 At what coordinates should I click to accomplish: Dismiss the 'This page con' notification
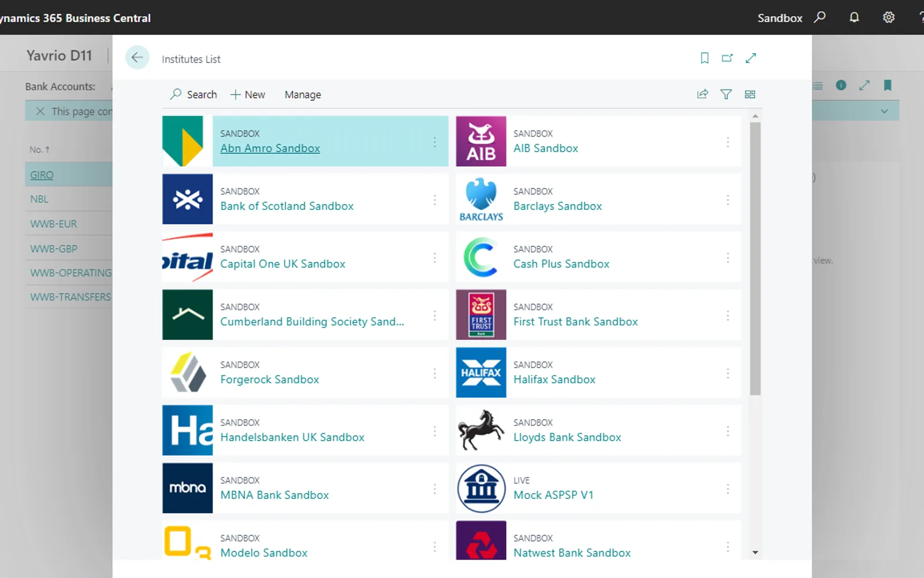coord(40,111)
